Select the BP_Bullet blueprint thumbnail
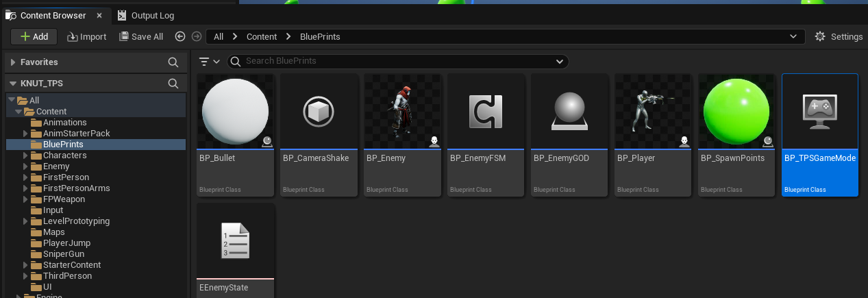This screenshot has height=298, width=868. coord(236,111)
